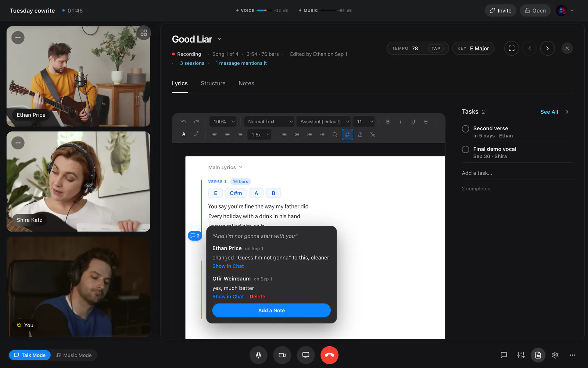The image size is (588, 368).
Task: Mark Second verse task complete
Action: [x=465, y=129]
